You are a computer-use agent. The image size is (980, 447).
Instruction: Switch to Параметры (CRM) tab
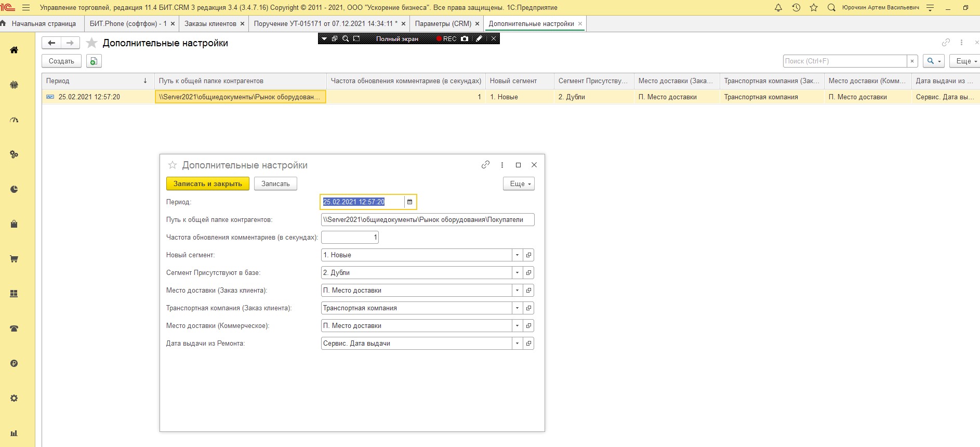[x=443, y=24]
